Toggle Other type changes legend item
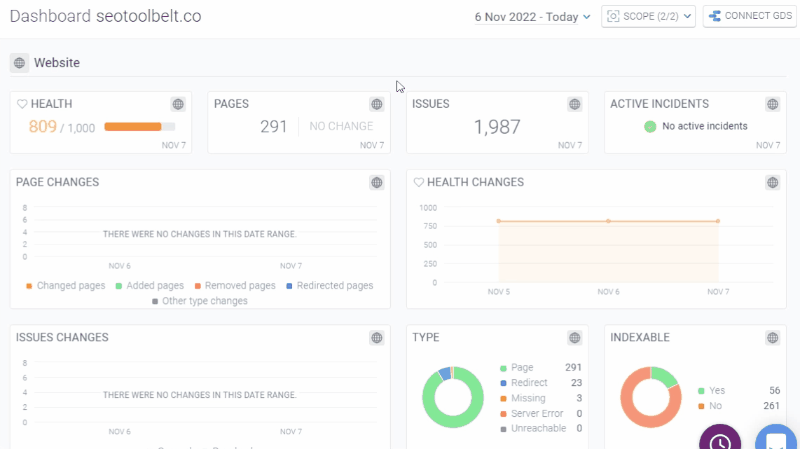The height and width of the screenshot is (449, 800). click(x=199, y=301)
